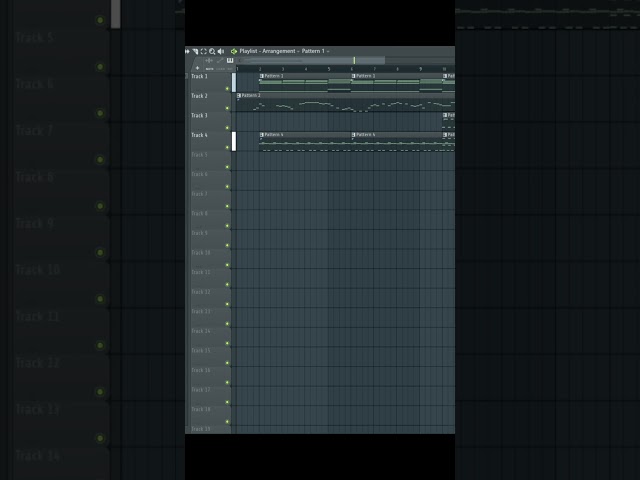Screen dimensions: 640x480
Task: Toggle the Track 8 mute switch
Action: (x=227, y=226)
